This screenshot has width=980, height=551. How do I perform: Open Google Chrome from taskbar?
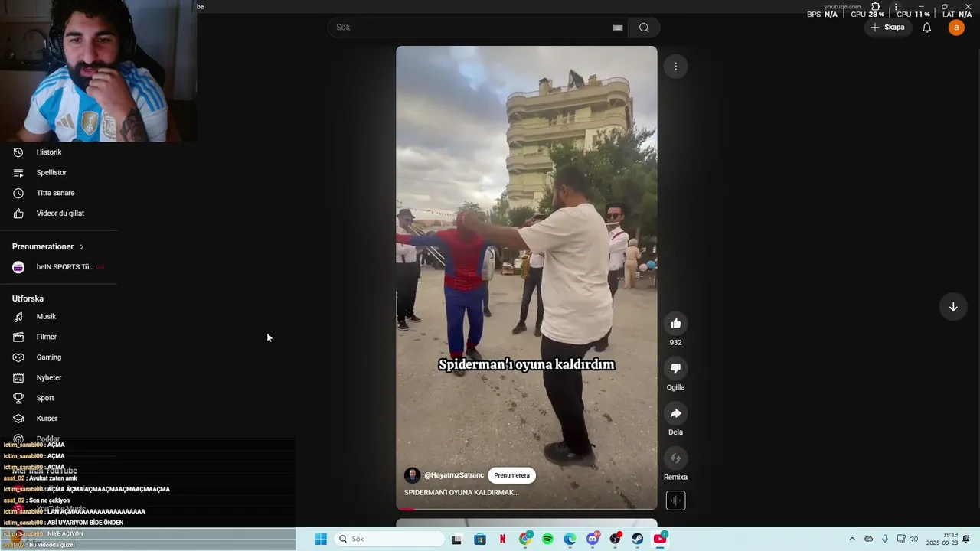(x=525, y=539)
